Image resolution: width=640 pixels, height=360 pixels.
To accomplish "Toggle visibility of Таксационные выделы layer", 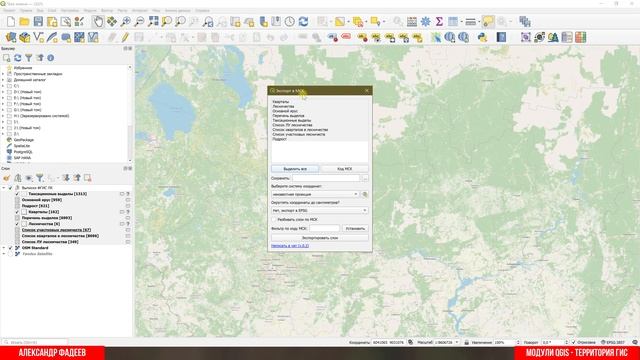I will (17, 194).
